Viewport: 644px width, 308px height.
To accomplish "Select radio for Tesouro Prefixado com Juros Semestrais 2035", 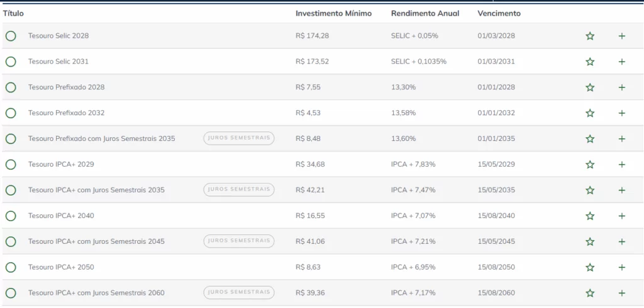I will [x=11, y=139].
